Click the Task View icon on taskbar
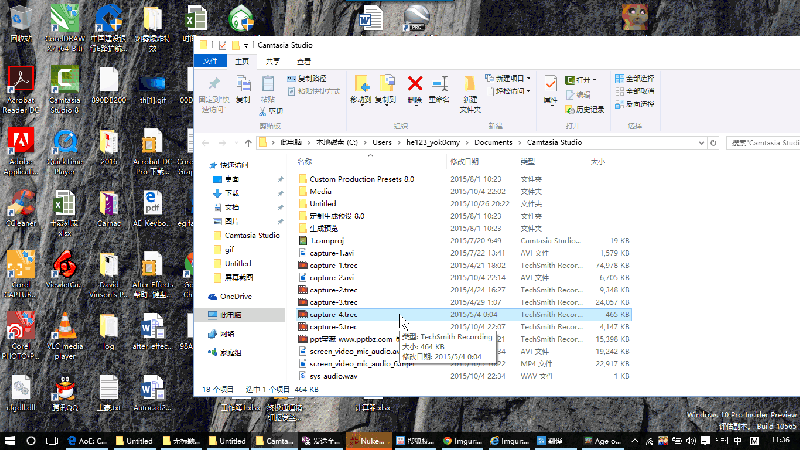The height and width of the screenshot is (450, 800). click(x=52, y=441)
